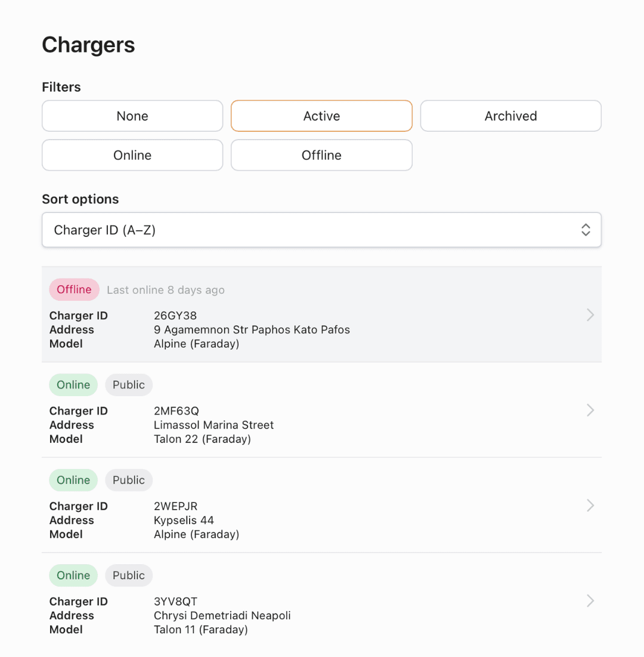The image size is (644, 657).
Task: Click the Public badge on charger 3YV8QT
Action: click(128, 575)
